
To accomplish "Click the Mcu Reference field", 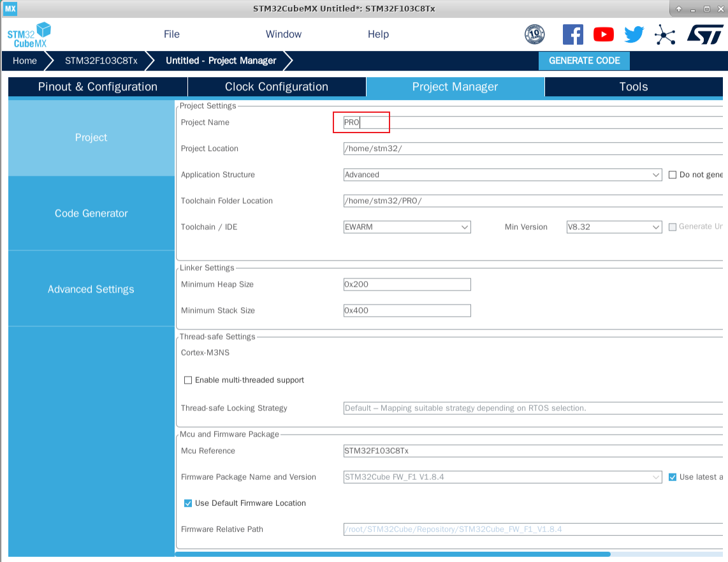I will [533, 451].
